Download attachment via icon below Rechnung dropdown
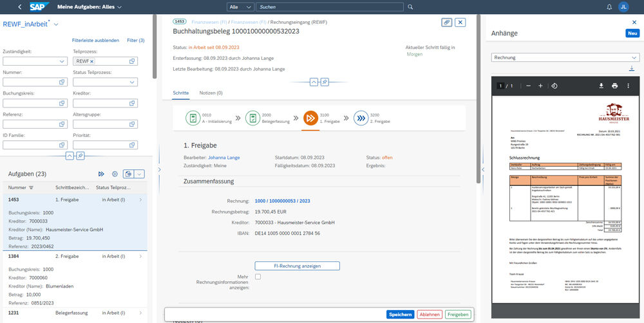The width and height of the screenshot is (644, 323). 632,69
